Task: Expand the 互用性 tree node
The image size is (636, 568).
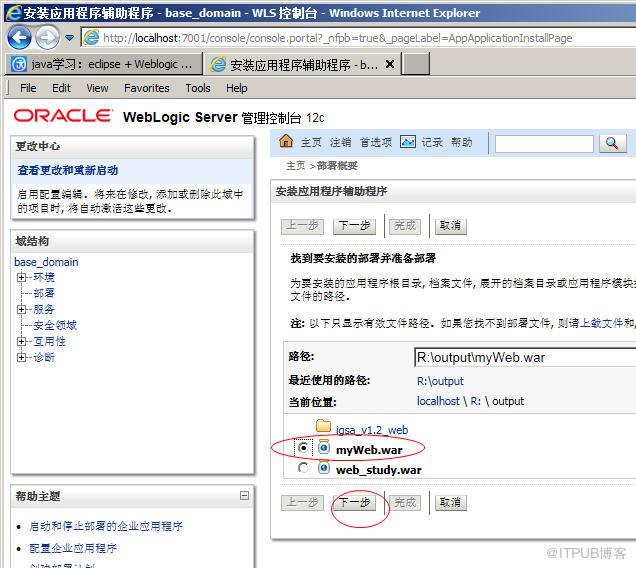Action: [21, 342]
